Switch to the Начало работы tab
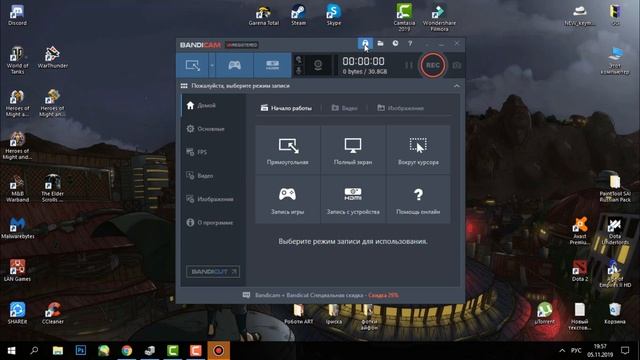 [x=286, y=108]
